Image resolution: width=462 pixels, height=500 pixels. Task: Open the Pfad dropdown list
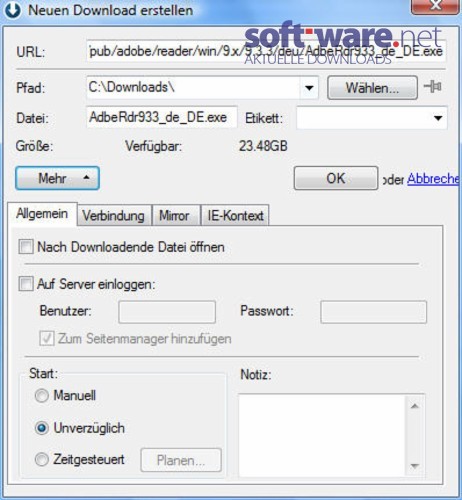click(x=309, y=88)
